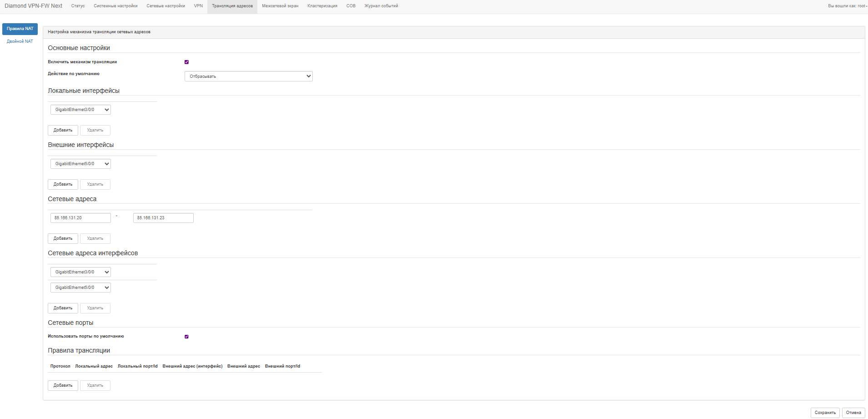Open the 'VPN' menu tab
868x419 pixels.
click(198, 6)
